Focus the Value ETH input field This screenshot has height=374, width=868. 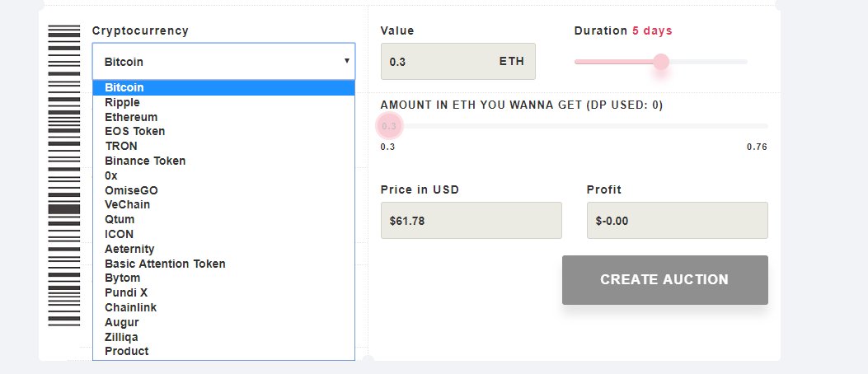coord(457,62)
